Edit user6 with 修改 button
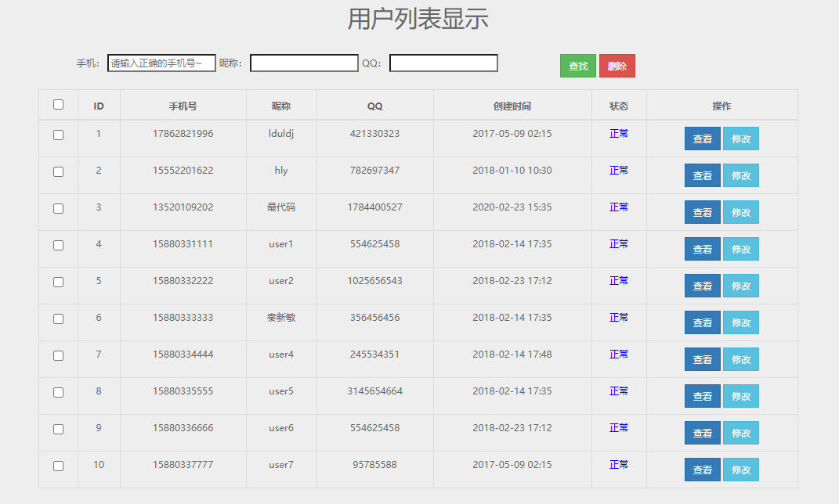Screen dimensions: 839x504 [x=741, y=433]
